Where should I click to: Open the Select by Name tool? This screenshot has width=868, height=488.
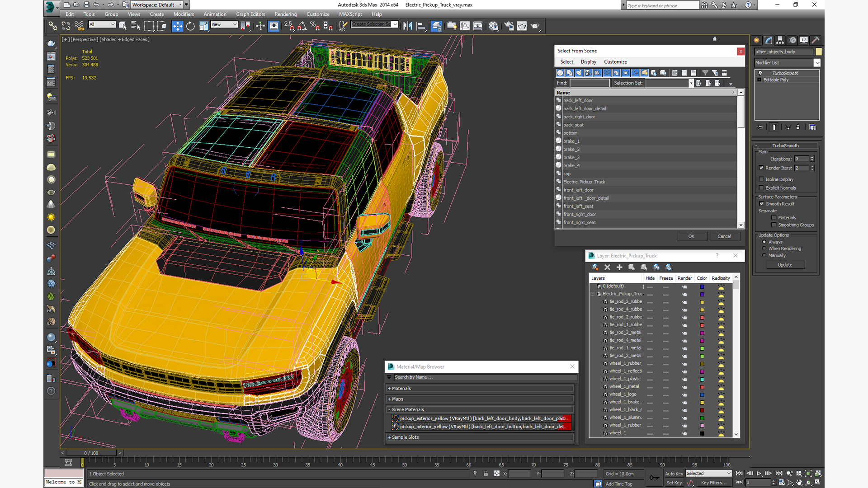tap(136, 26)
